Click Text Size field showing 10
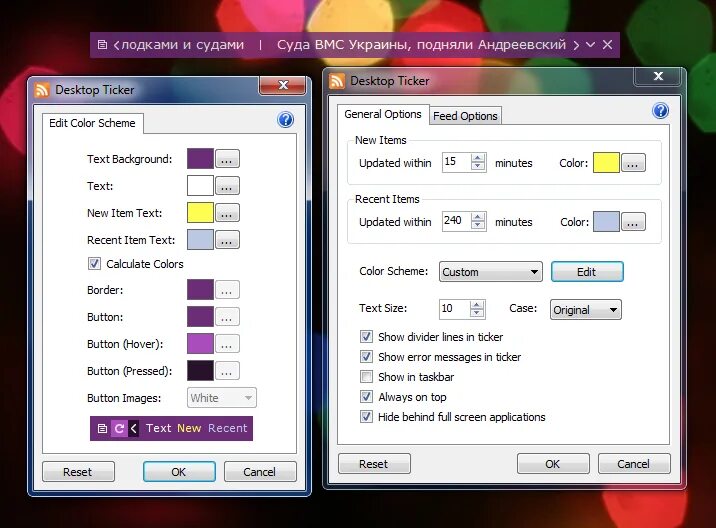The height and width of the screenshot is (528, 716). [453, 309]
